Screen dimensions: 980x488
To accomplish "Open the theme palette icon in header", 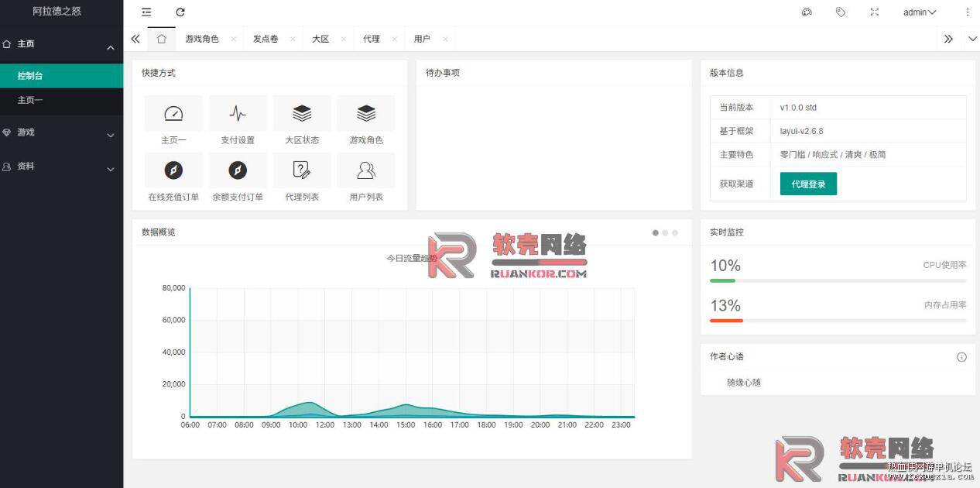I will pyautogui.click(x=807, y=12).
